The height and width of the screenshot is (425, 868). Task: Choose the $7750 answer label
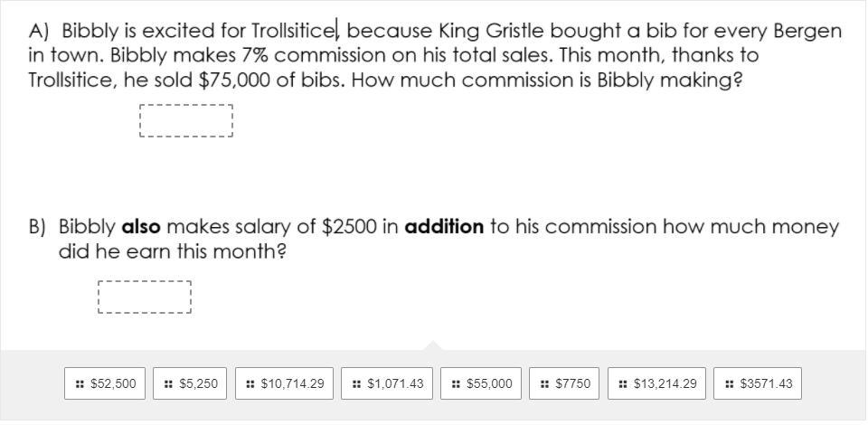[x=572, y=384]
